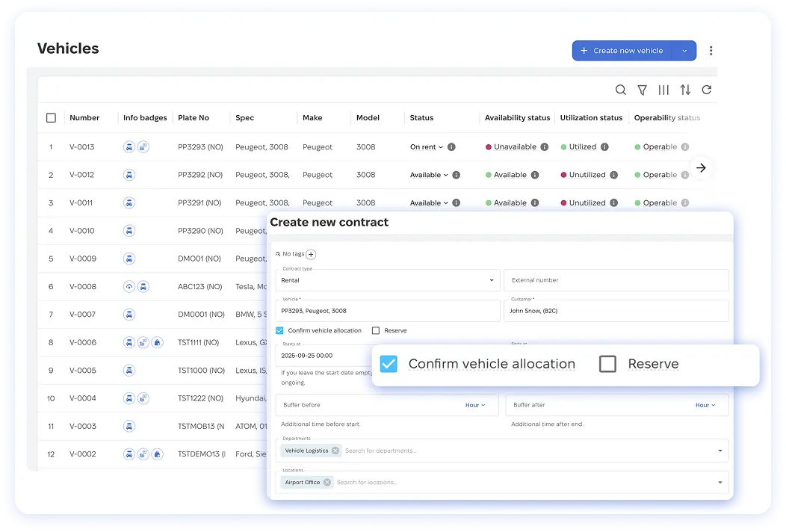
Task: Click the sort arrows icon
Action: [685, 90]
